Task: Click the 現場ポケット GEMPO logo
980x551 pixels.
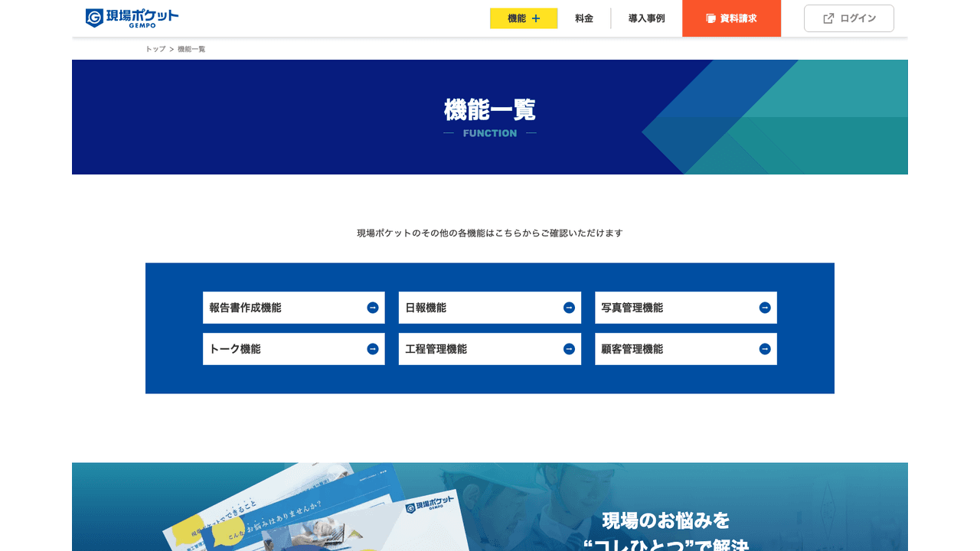Action: click(132, 18)
